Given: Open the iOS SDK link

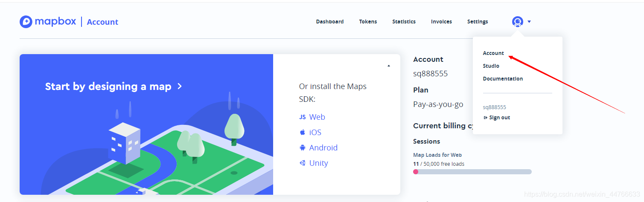Looking at the screenshot, I should point(315,133).
